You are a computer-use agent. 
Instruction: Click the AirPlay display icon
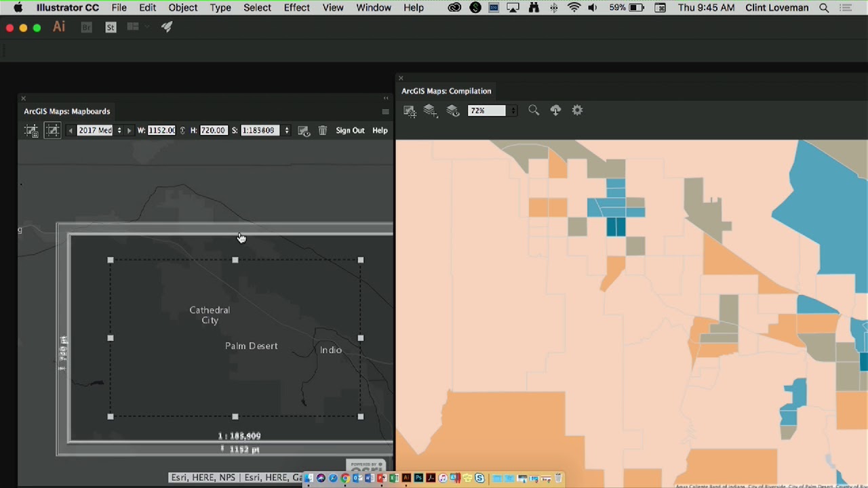[513, 7]
